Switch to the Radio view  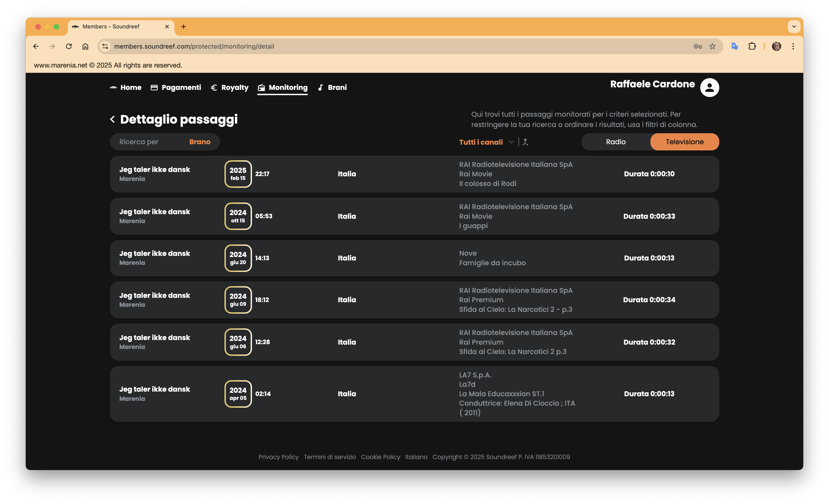coord(616,142)
